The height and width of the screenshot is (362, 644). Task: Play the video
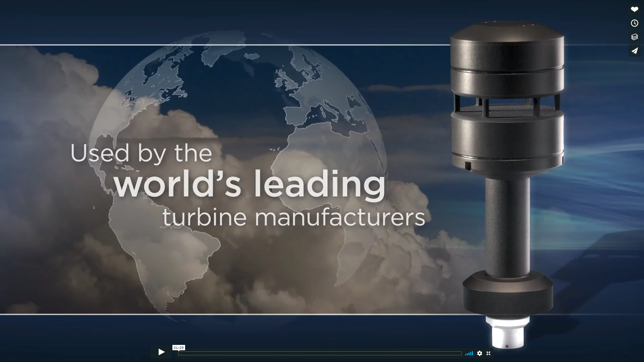161,352
